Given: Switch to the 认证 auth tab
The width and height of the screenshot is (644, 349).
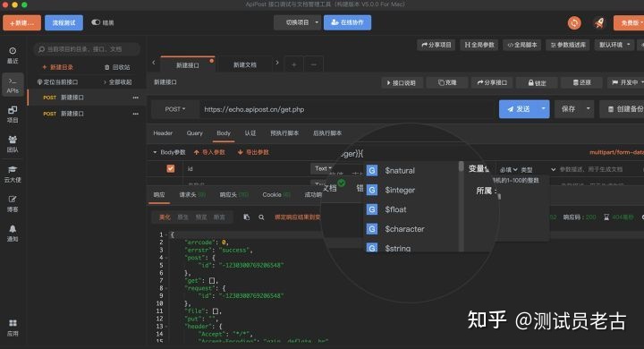Looking at the screenshot, I should (250, 133).
